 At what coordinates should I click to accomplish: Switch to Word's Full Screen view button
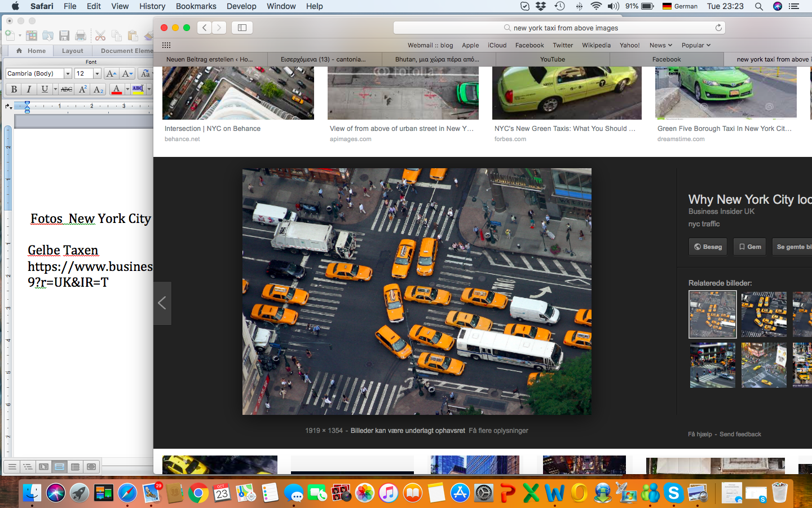tap(91, 467)
